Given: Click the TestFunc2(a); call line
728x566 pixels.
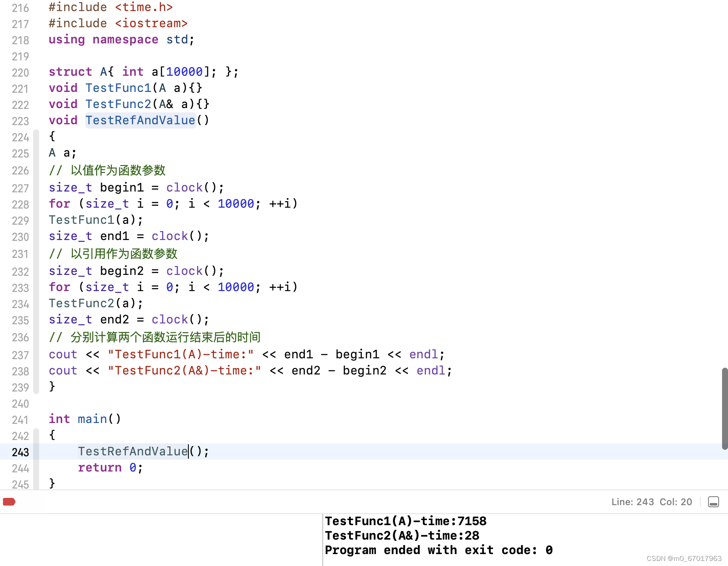Looking at the screenshot, I should pyautogui.click(x=96, y=303).
